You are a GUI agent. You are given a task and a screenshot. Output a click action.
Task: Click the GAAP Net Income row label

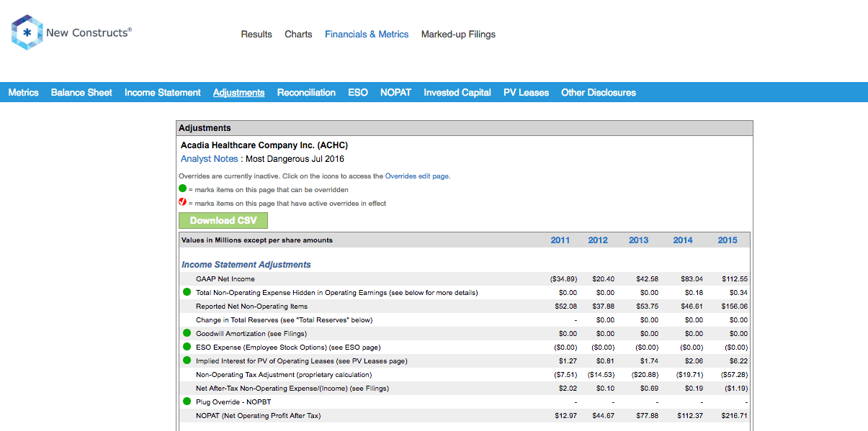coord(225,278)
